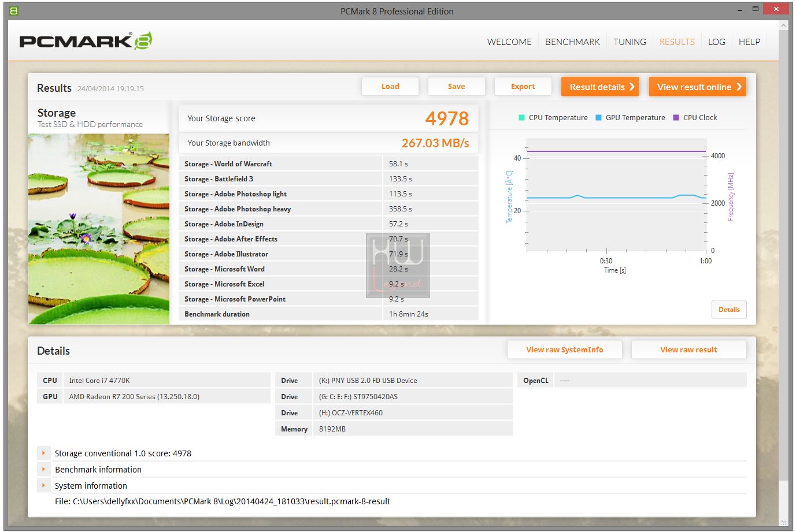796x532 pixels.
Task: Select Storage - Microsoft PowerPoint row
Action: click(328, 299)
